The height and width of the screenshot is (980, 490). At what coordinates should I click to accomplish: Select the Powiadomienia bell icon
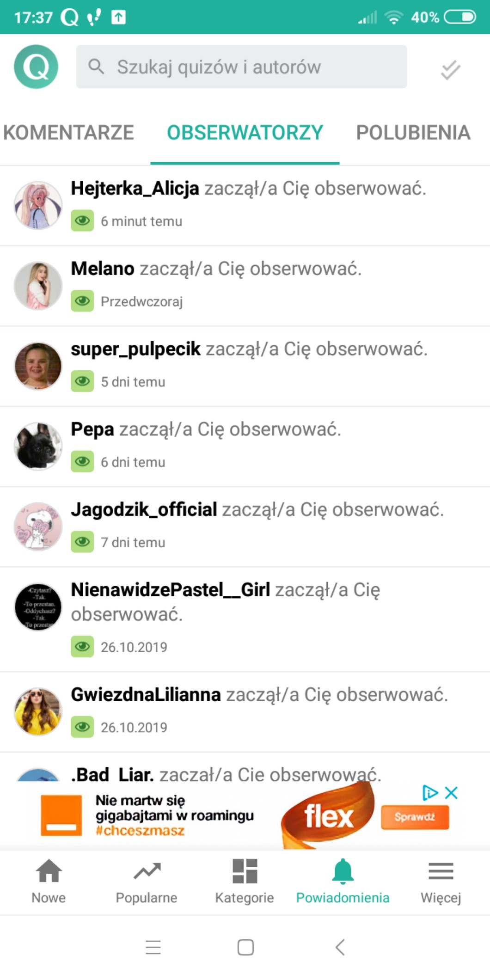pos(343,871)
